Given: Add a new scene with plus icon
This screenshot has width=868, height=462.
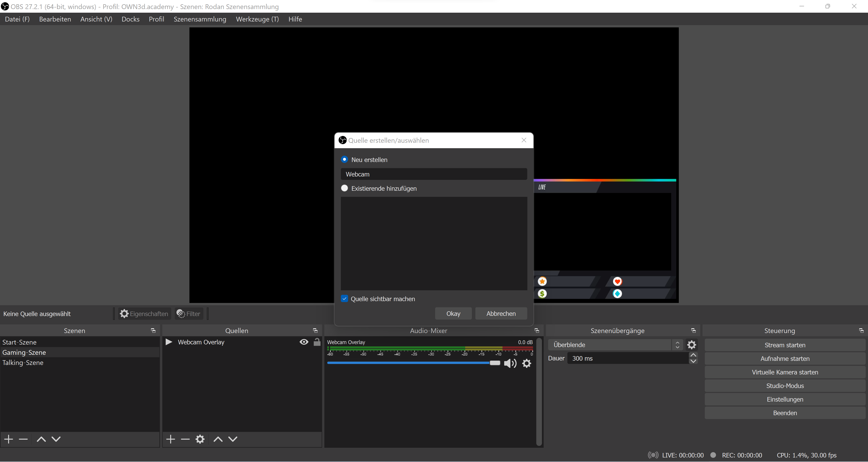Looking at the screenshot, I should click(x=9, y=439).
